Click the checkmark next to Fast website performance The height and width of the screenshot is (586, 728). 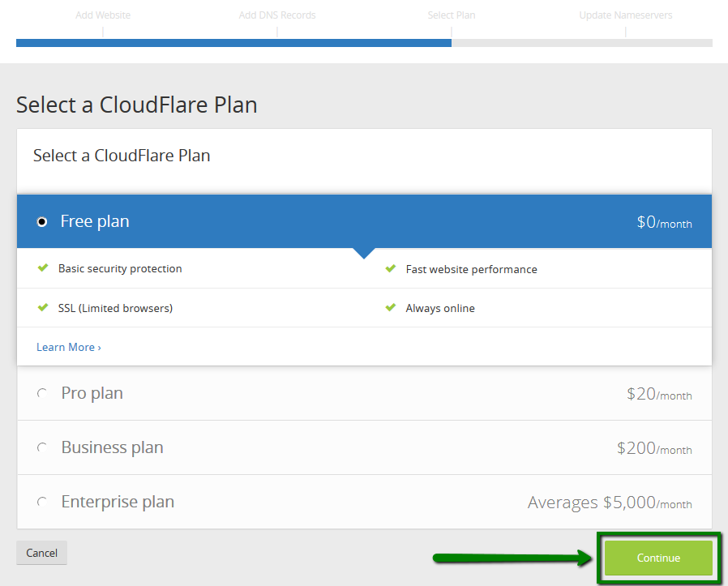click(x=391, y=268)
